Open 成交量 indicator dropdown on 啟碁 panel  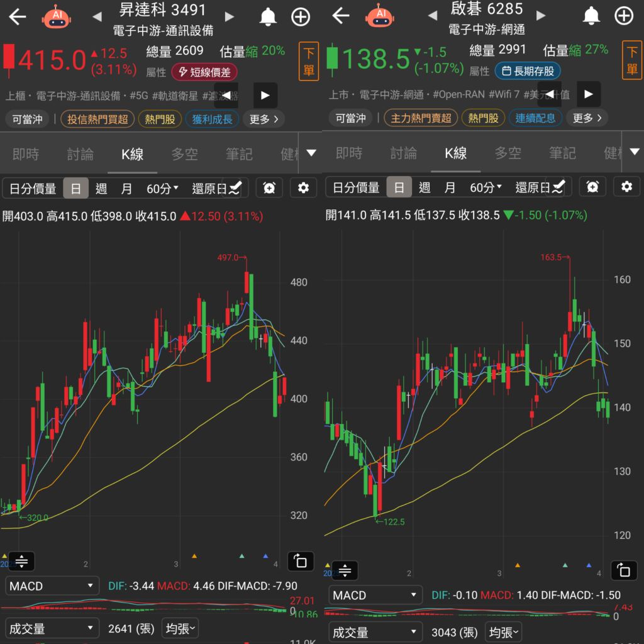pyautogui.click(x=375, y=632)
